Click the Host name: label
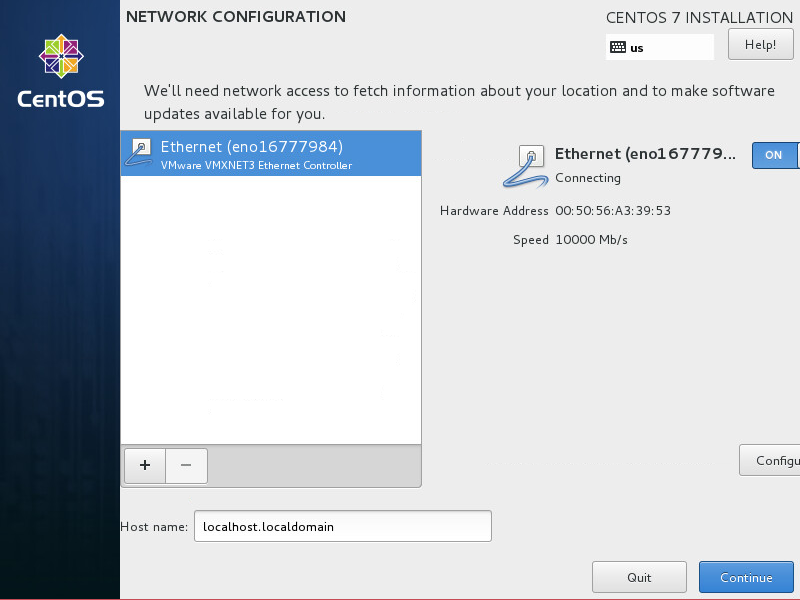The width and height of the screenshot is (800, 600). (154, 527)
